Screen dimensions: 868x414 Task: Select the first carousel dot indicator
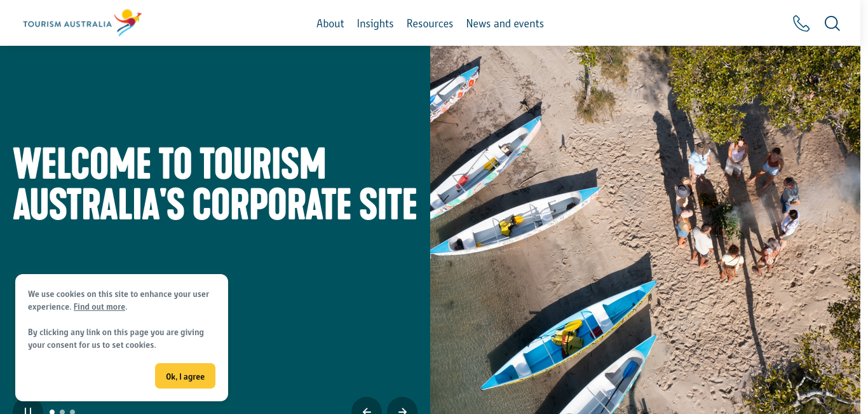[52, 411]
